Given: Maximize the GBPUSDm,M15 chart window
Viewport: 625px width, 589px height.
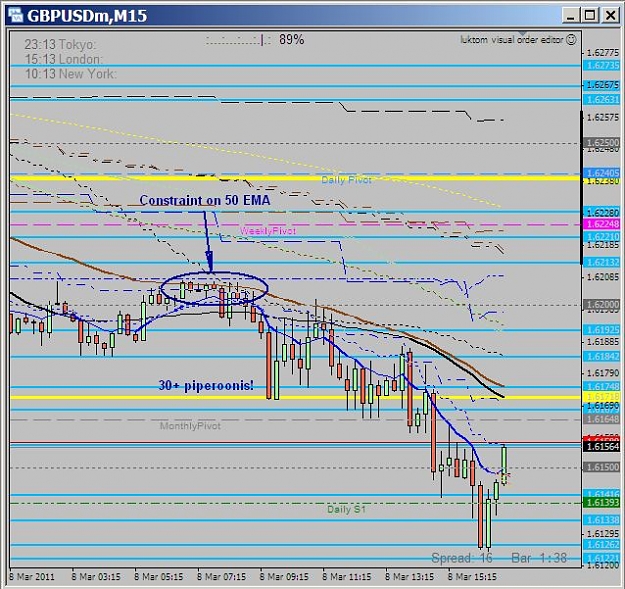Looking at the screenshot, I should click(x=590, y=16).
